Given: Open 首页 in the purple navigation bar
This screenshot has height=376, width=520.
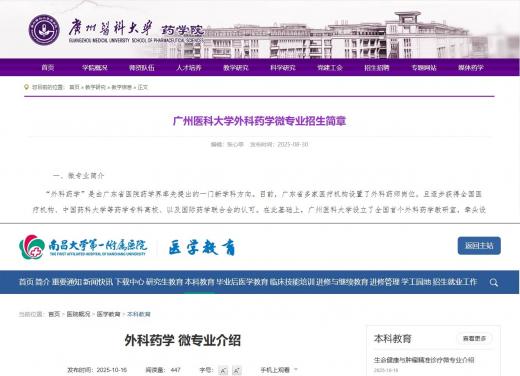Looking at the screenshot, I should 48,68.
